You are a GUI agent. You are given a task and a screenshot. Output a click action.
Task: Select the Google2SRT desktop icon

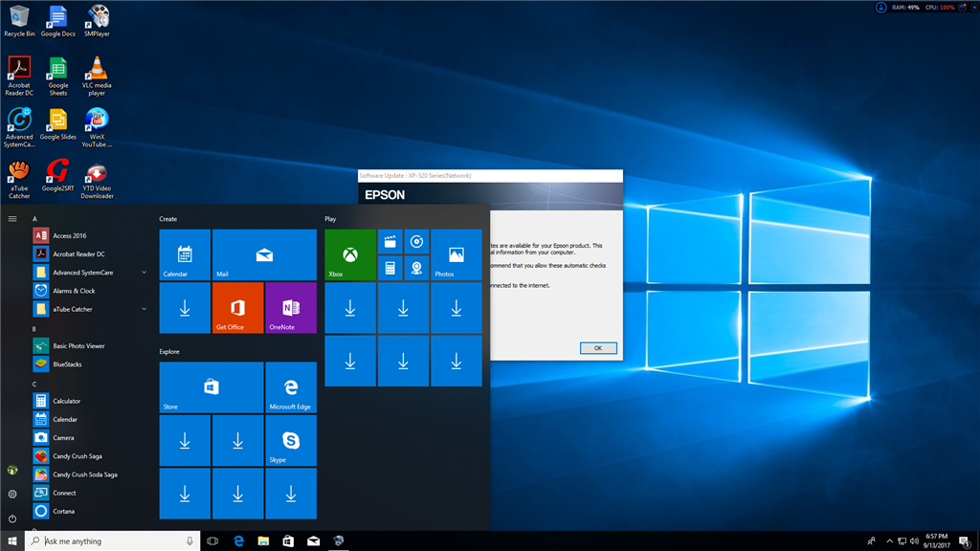click(x=58, y=176)
